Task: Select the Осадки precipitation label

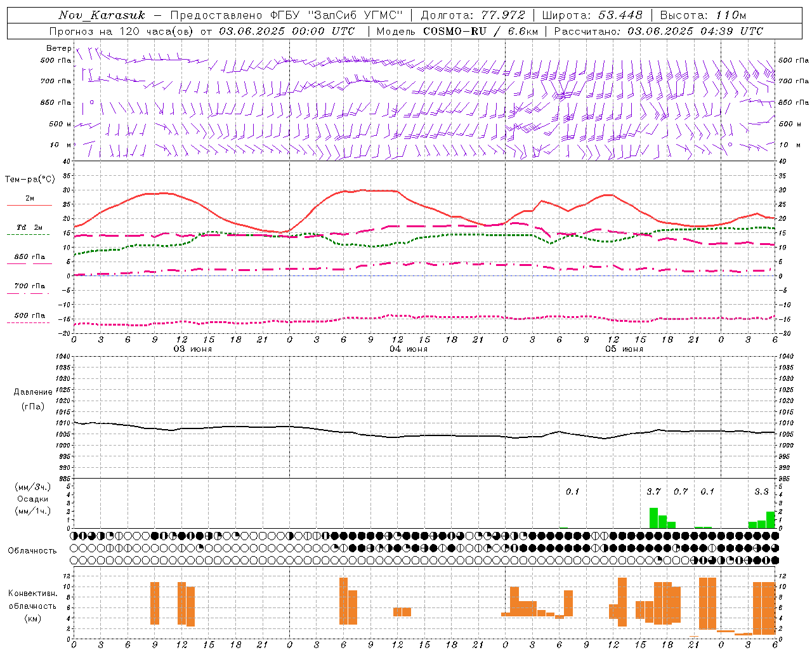Action: [x=33, y=499]
